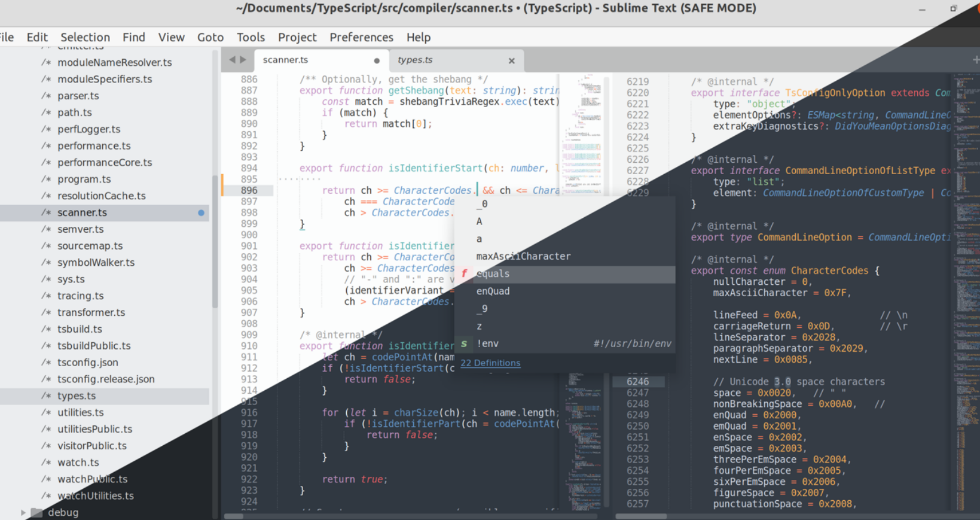Go to previous tab with left arrow

(233, 59)
